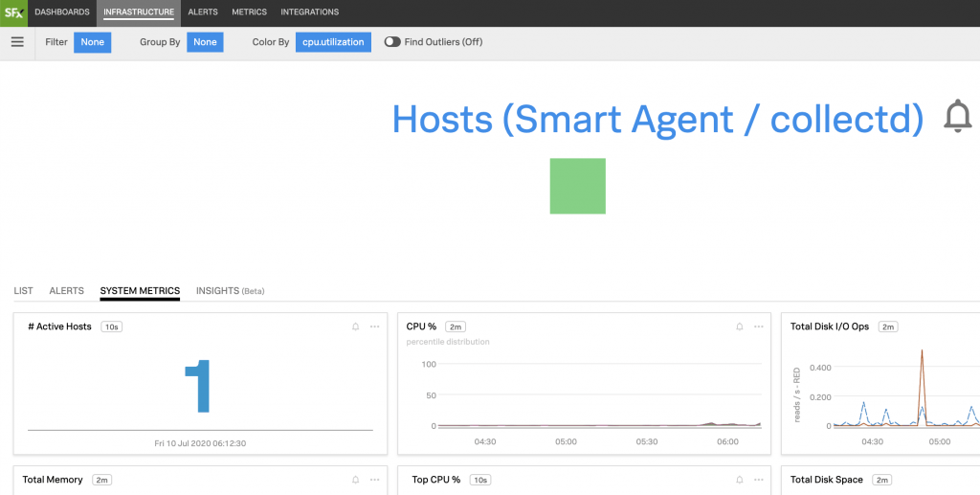Click the Total Disk Space chart title

point(826,480)
